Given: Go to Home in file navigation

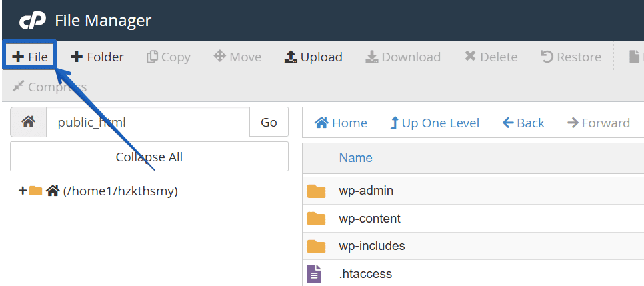Looking at the screenshot, I should (x=341, y=123).
